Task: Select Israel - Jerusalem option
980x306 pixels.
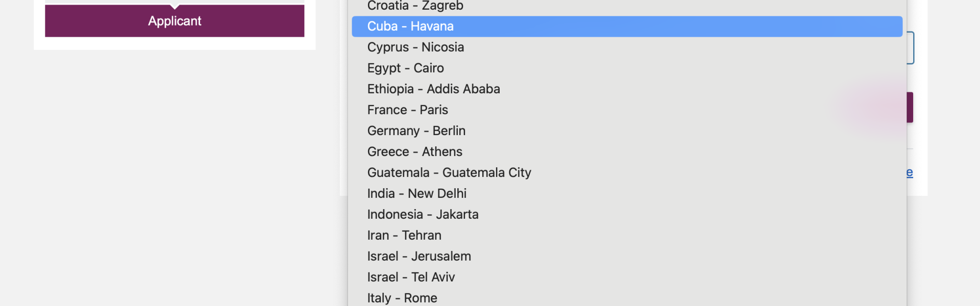Action: 627,257
